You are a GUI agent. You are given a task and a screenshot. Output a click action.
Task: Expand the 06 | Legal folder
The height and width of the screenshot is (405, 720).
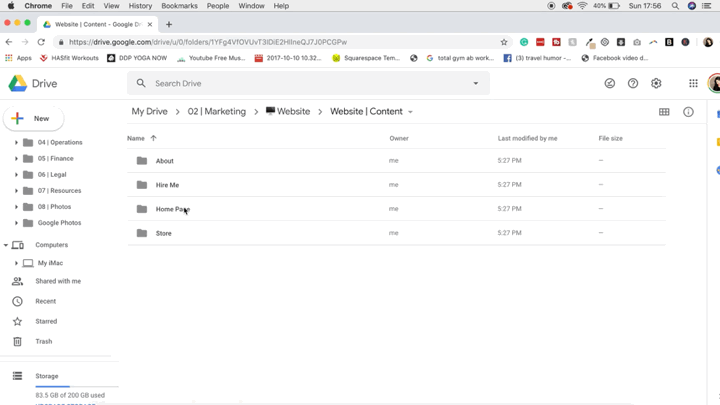16,174
